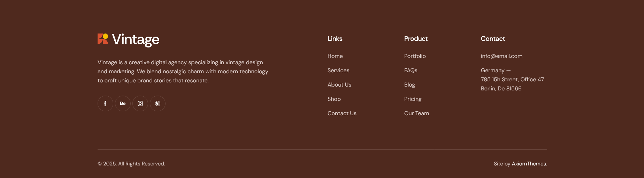Viewport: 644px width, 178px height.
Task: Open the Dribbble social icon
Action: (x=158, y=104)
